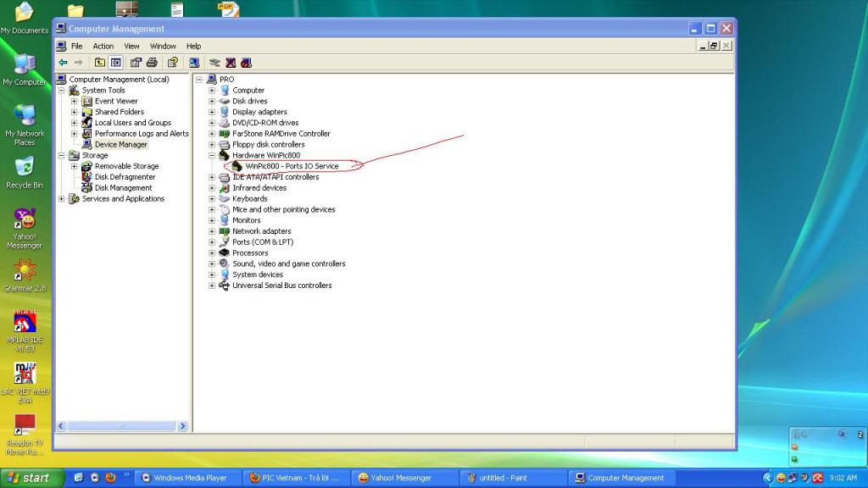Open the Action menu
The width and height of the screenshot is (868, 488).
(x=103, y=46)
